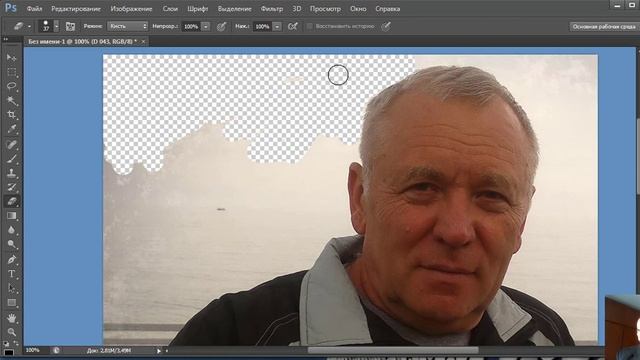The width and height of the screenshot is (640, 360).
Task: Open the 'Слои' menu
Action: click(x=170, y=9)
